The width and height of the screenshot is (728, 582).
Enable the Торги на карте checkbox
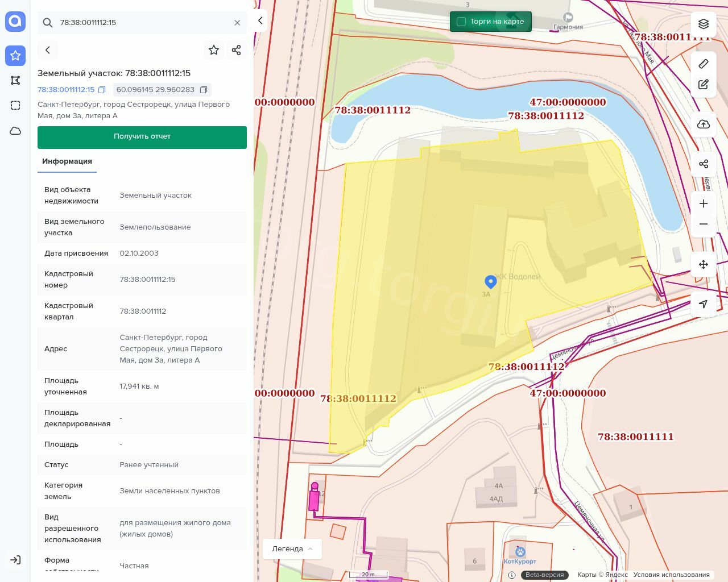tap(461, 22)
